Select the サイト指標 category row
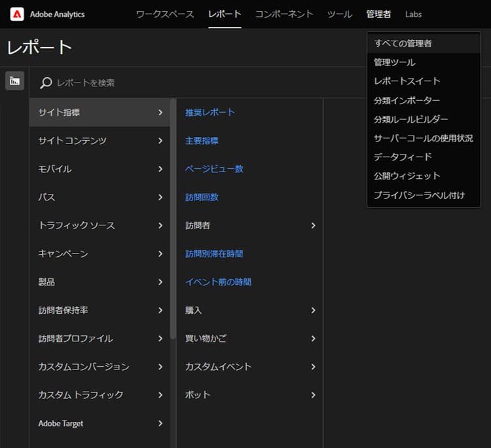Viewport: 491px width, 448px height. pyautogui.click(x=100, y=113)
